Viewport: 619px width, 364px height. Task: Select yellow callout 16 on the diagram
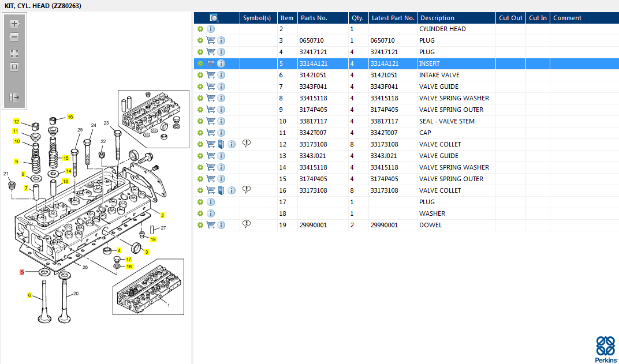[70, 117]
